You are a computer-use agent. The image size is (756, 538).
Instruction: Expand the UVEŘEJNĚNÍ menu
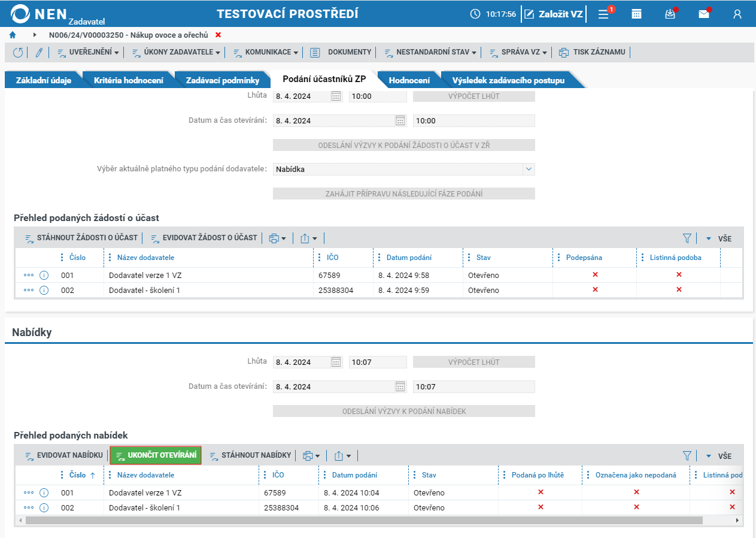click(88, 52)
